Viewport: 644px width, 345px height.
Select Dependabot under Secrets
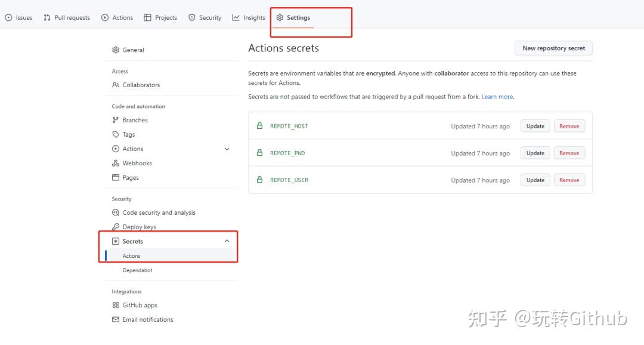(139, 270)
